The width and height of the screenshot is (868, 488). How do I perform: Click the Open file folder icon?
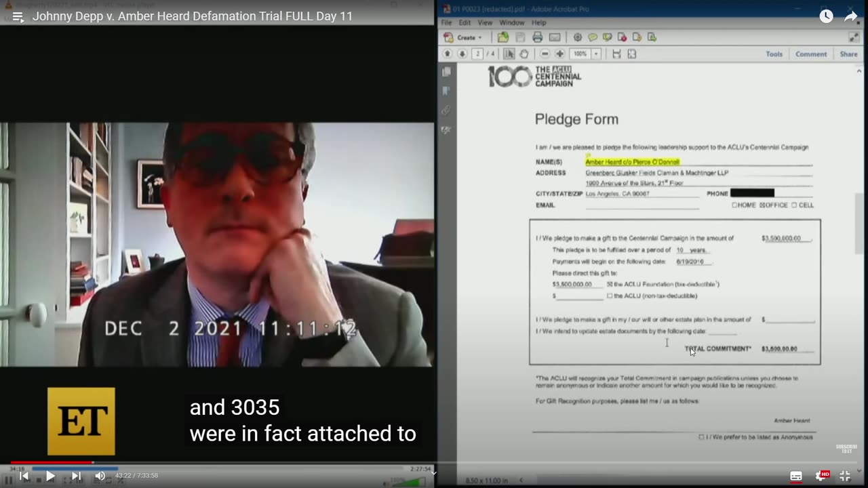pos(502,37)
